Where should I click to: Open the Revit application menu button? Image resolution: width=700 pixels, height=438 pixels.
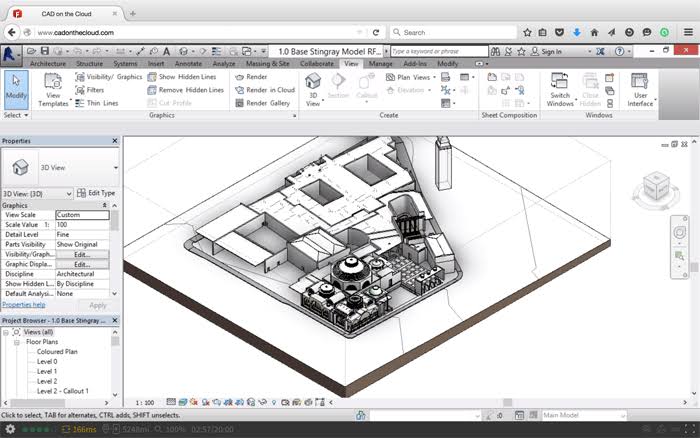pos(10,54)
